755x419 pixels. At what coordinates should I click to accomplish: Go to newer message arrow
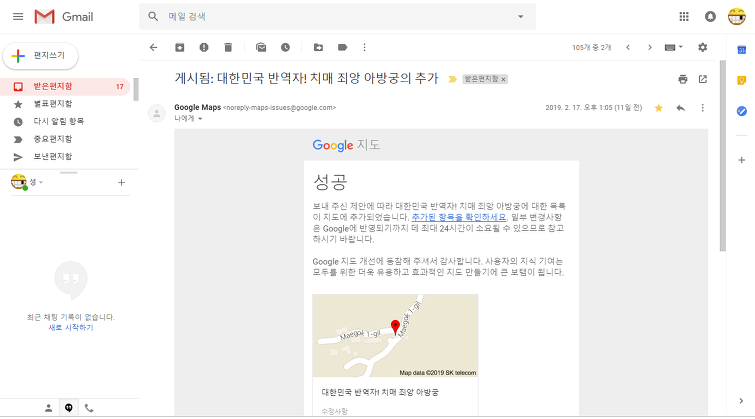click(x=628, y=47)
